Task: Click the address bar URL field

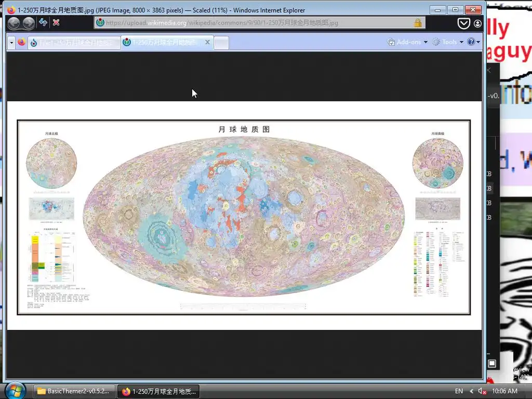Action: point(260,23)
